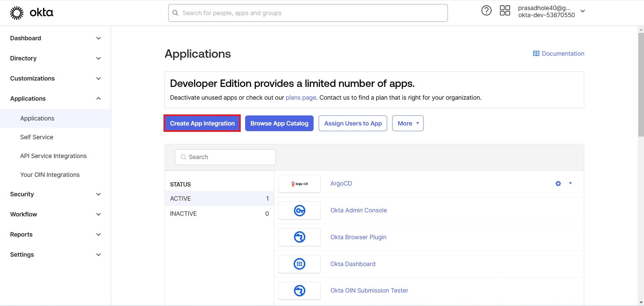Screen dimensions: 644x306
Task: Open the More dropdown
Action: pyautogui.click(x=407, y=123)
